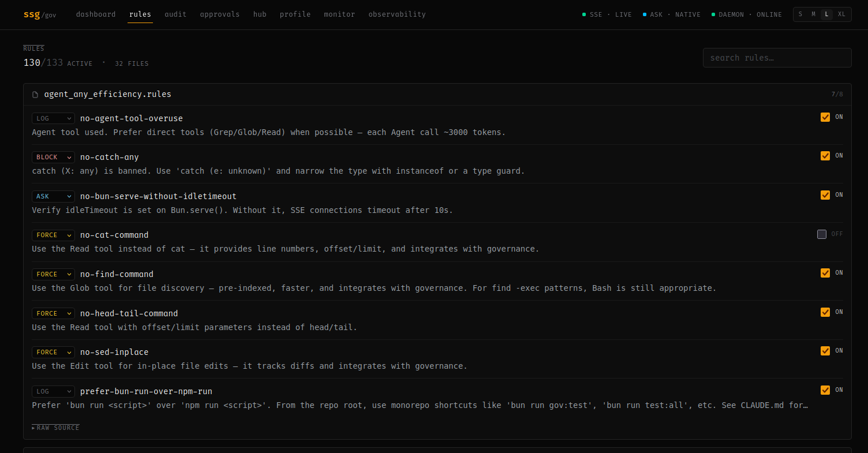
Task: Click the description mentioning the Edit tool
Action: [x=249, y=366]
